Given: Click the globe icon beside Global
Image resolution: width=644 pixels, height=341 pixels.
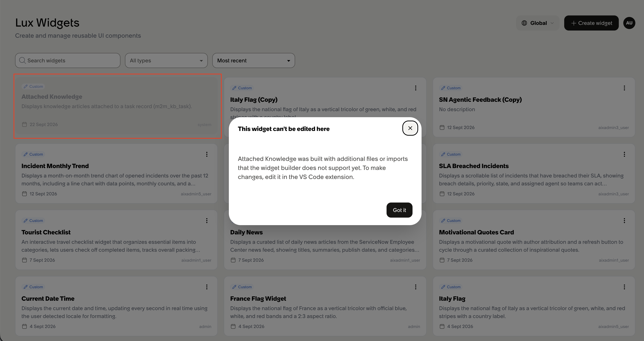Looking at the screenshot, I should [524, 23].
